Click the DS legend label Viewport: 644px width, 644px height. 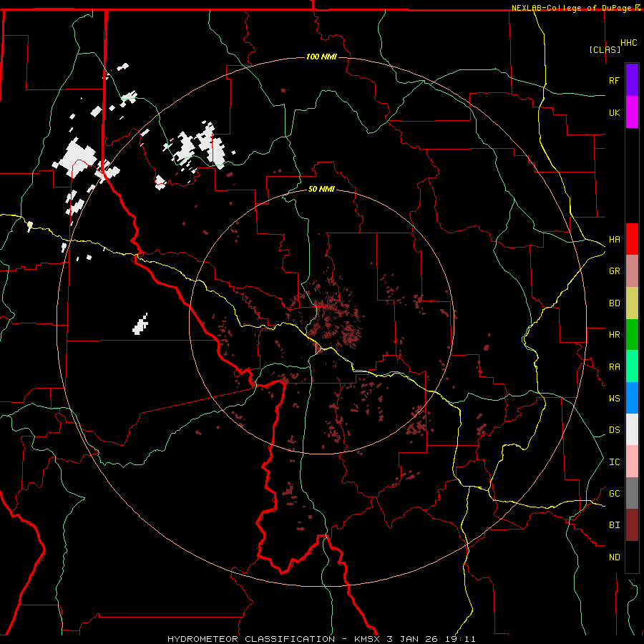pyautogui.click(x=614, y=430)
